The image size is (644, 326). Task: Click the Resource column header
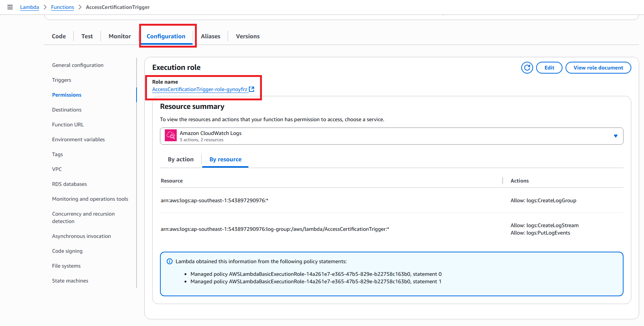pyautogui.click(x=172, y=181)
